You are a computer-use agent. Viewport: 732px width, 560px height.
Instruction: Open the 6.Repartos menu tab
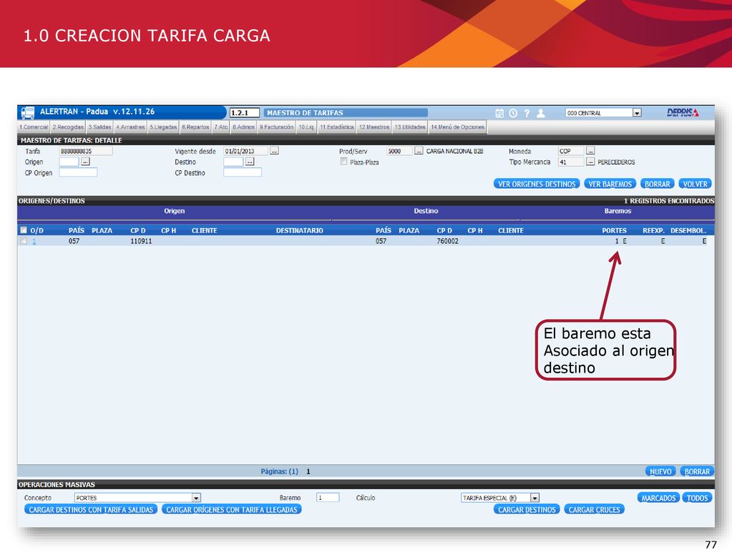pyautogui.click(x=195, y=127)
